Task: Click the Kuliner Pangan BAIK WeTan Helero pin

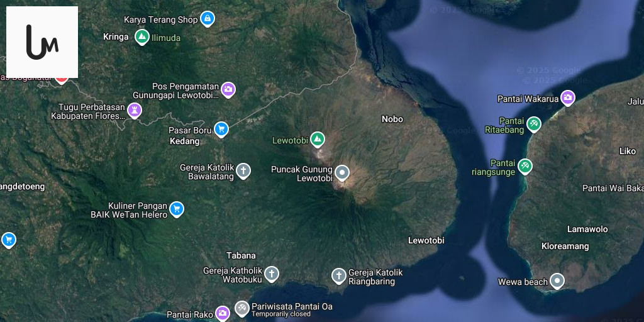Action: point(177,209)
